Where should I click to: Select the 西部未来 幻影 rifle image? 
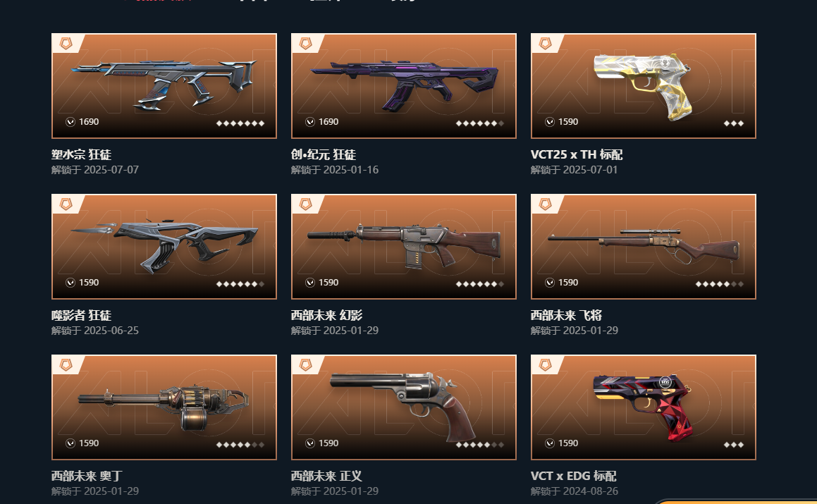405,247
